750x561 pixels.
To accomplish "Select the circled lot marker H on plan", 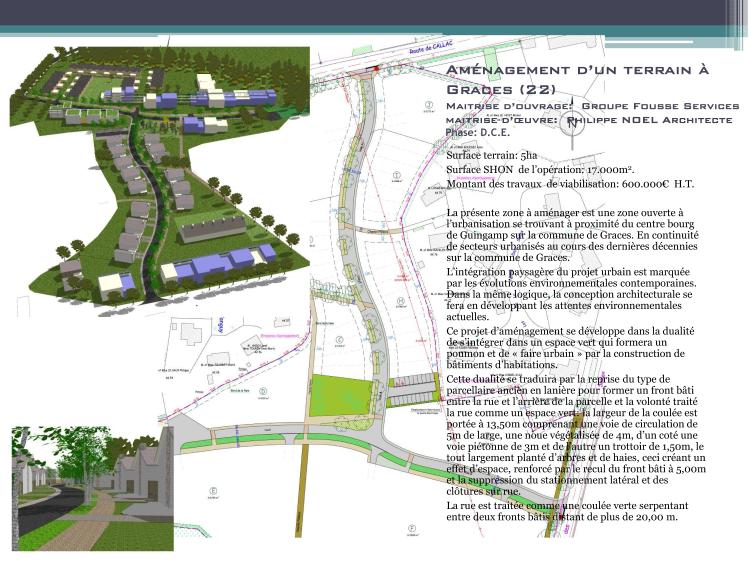I will (401, 301).
